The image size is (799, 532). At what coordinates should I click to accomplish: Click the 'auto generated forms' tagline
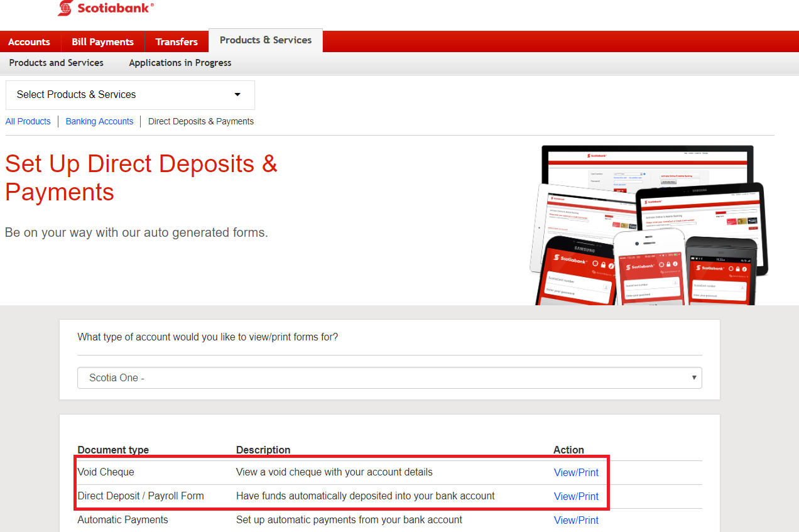point(136,232)
